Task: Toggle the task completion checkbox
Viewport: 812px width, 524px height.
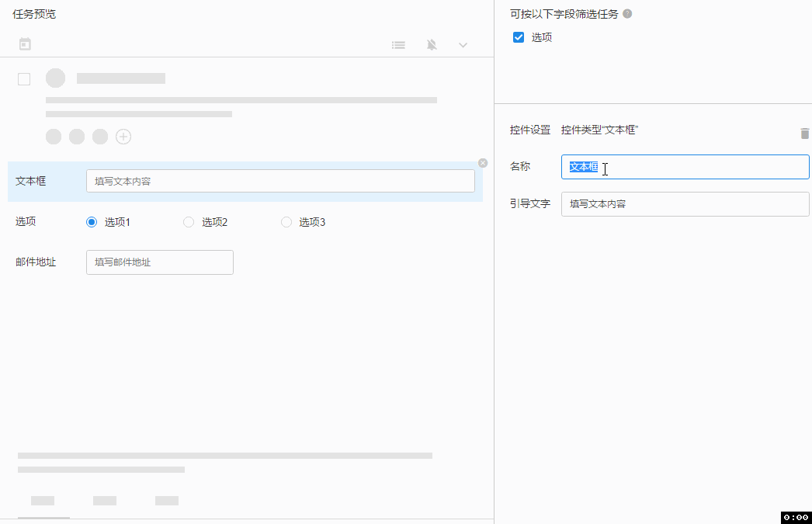Action: 24,78
